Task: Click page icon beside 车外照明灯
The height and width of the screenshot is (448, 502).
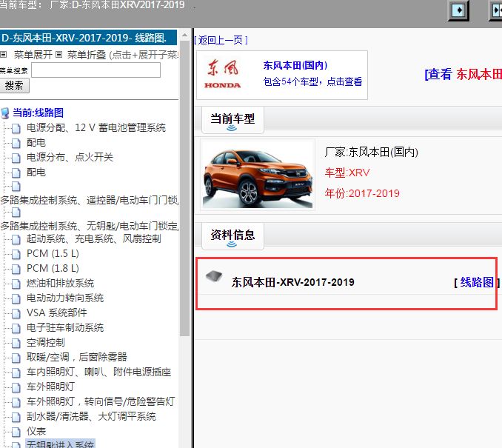Action: 16,387
